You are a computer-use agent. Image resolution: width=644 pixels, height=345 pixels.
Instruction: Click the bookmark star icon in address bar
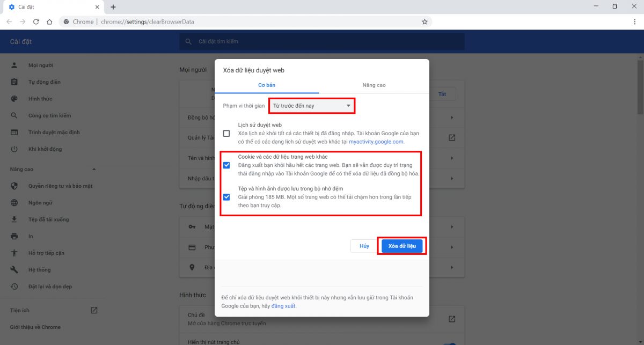425,22
